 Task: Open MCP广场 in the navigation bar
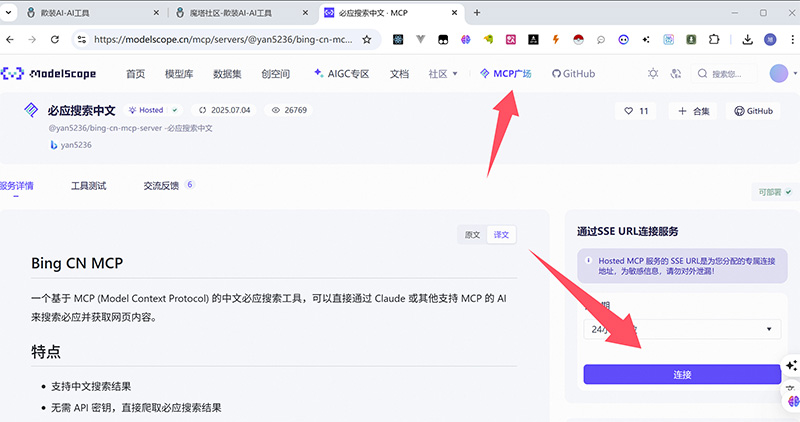(x=506, y=74)
